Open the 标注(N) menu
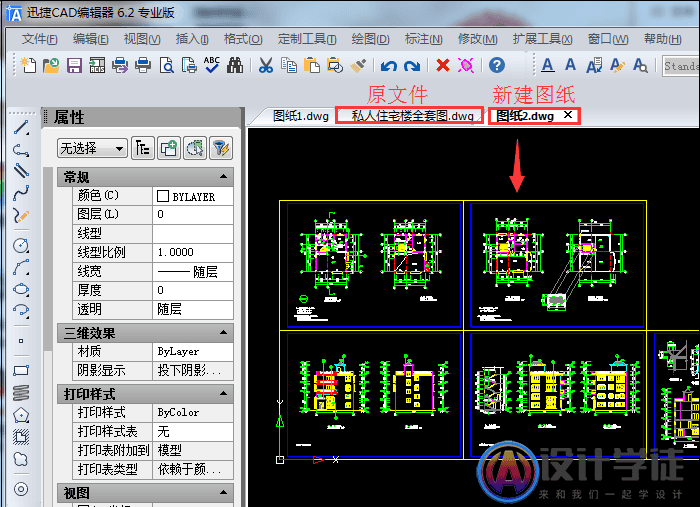 (423, 39)
